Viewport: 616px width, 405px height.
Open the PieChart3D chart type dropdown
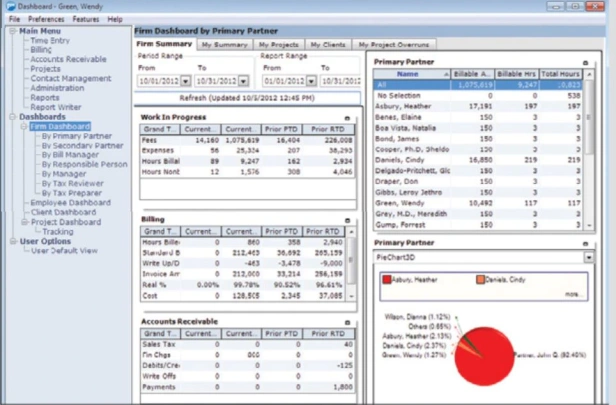tap(588, 257)
